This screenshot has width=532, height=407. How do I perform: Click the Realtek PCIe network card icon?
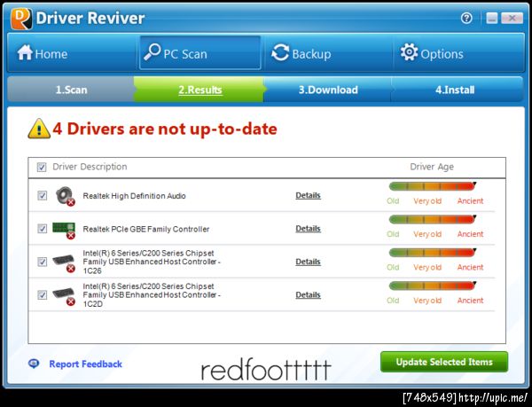pyautogui.click(x=64, y=231)
